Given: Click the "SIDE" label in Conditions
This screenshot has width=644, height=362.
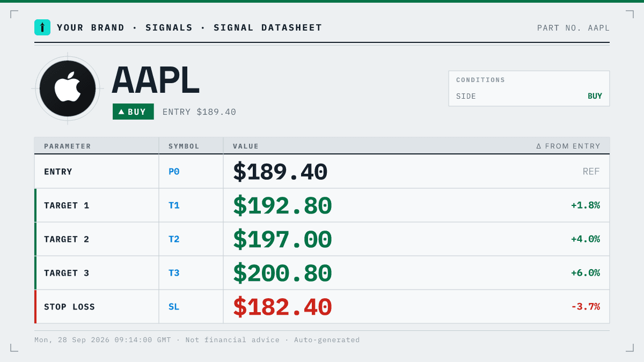Looking at the screenshot, I should (x=466, y=96).
